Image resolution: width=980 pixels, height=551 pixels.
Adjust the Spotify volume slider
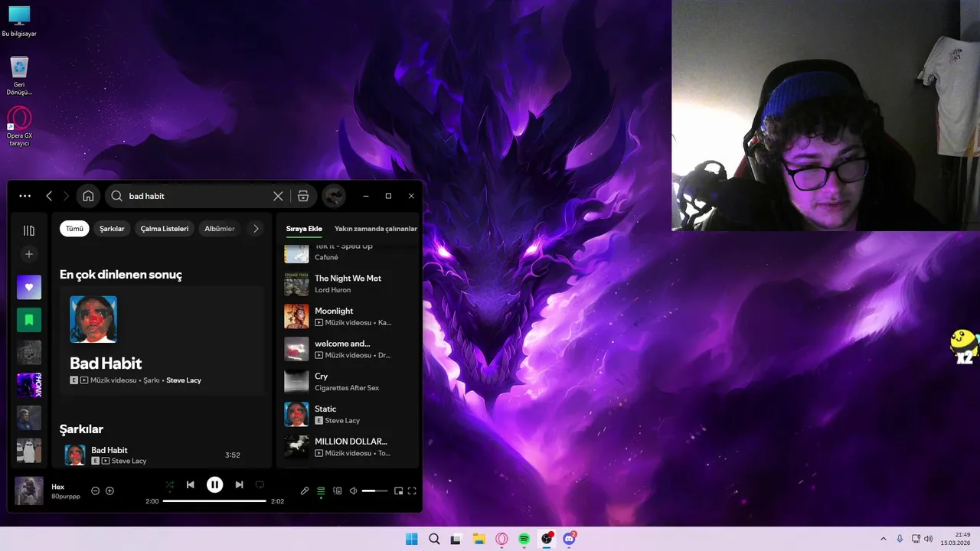(374, 491)
